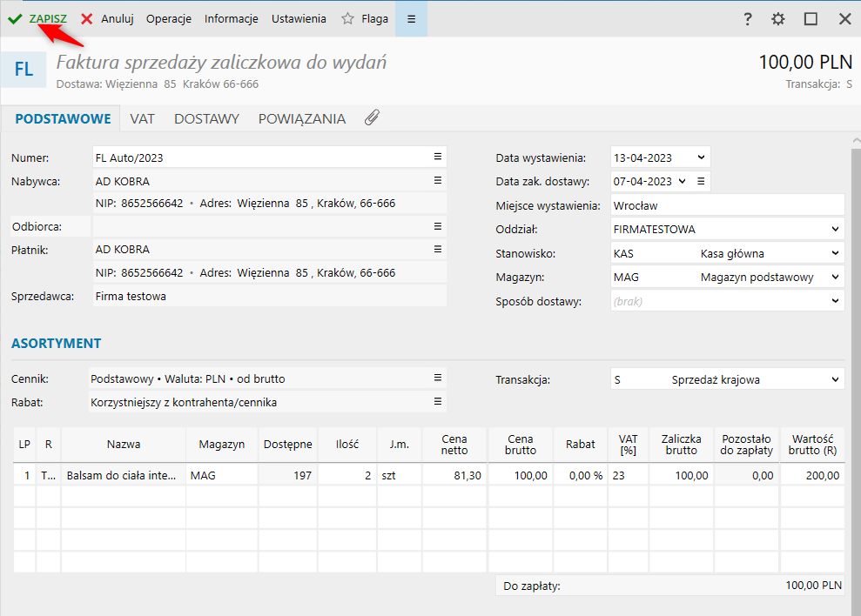
Task: Open the hamburger menu in top toolbar
Action: (x=411, y=18)
